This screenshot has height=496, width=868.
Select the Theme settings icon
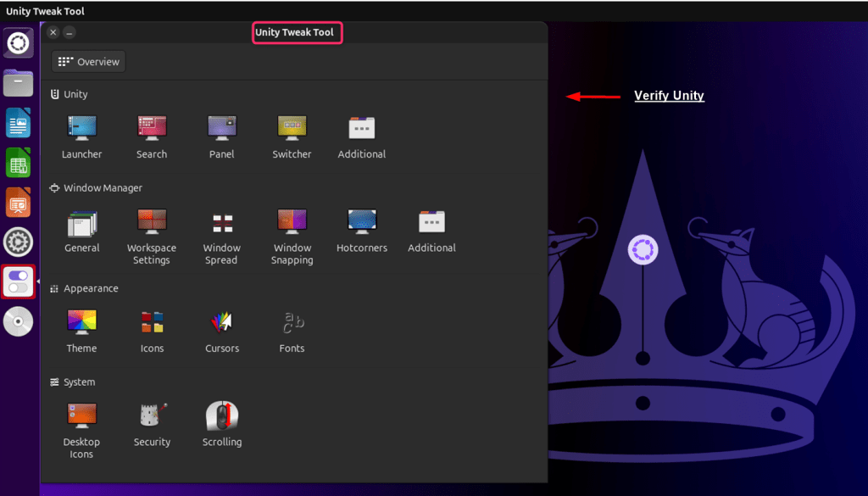pyautogui.click(x=81, y=321)
